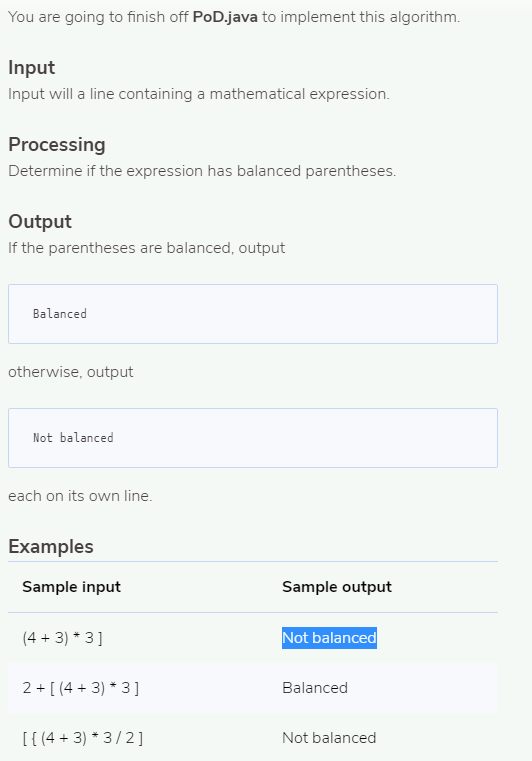Image resolution: width=532 pixels, height=761 pixels.
Task: Click the Balanced code block
Action: 253,314
